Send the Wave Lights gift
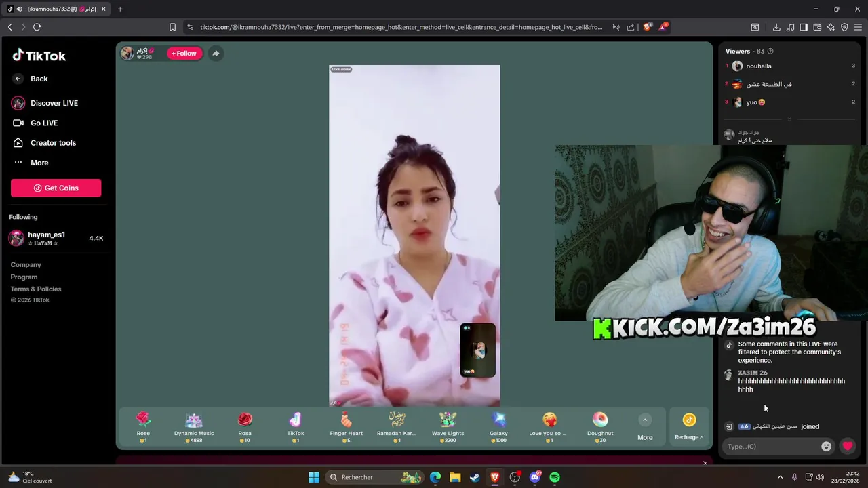868x488 pixels. (448, 427)
